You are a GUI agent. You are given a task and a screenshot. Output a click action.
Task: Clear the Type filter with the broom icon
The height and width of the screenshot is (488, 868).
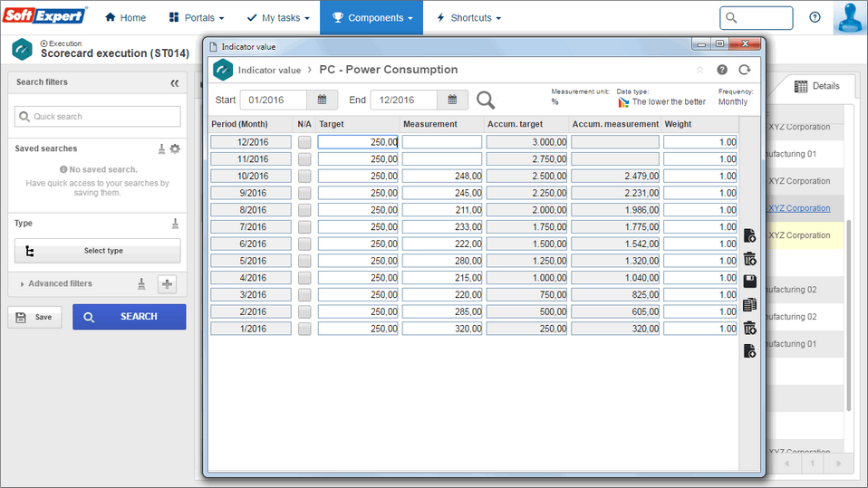175,224
